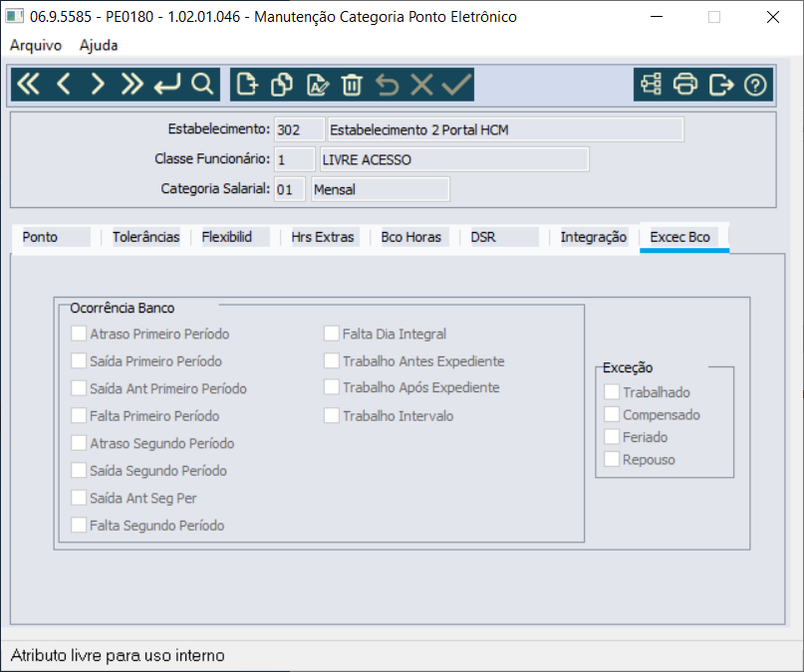Open the Arquivo menu

[x=36, y=45]
